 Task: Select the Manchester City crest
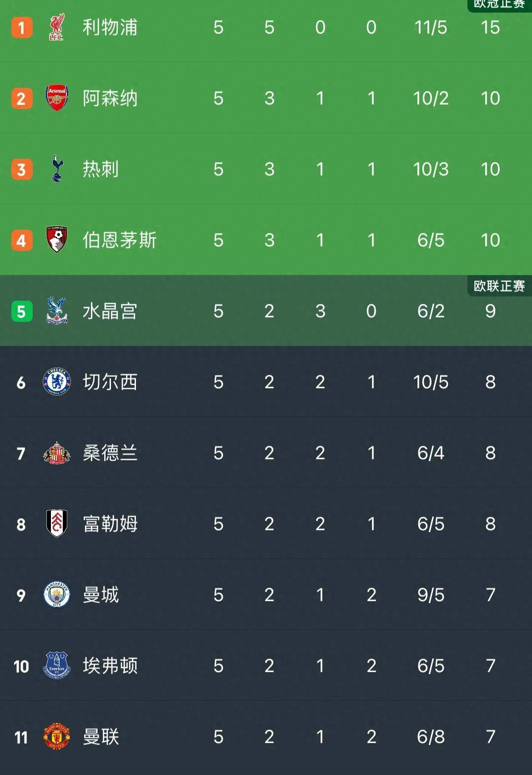tap(57, 594)
